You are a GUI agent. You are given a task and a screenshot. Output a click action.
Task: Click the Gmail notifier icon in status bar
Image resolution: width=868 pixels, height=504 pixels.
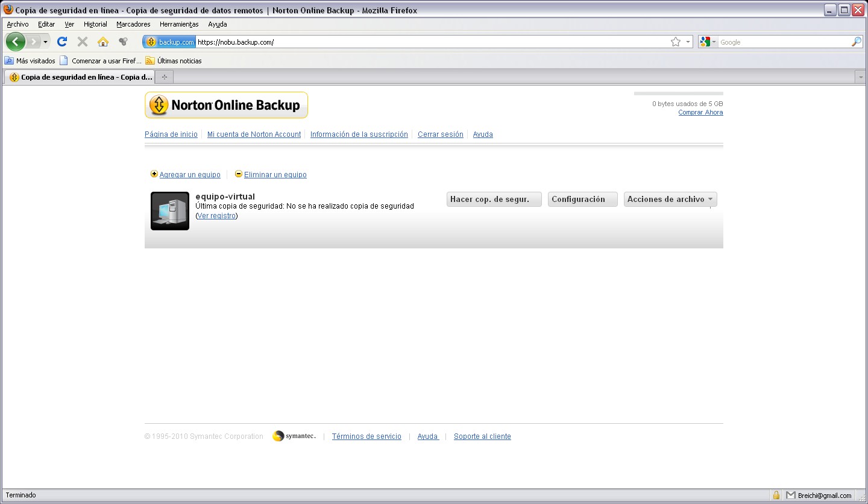click(x=791, y=496)
